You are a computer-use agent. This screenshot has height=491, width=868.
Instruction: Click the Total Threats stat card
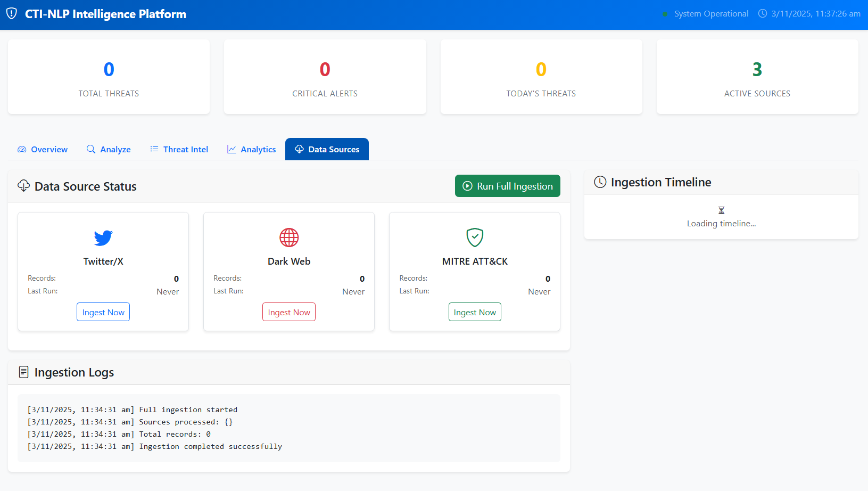(x=109, y=77)
